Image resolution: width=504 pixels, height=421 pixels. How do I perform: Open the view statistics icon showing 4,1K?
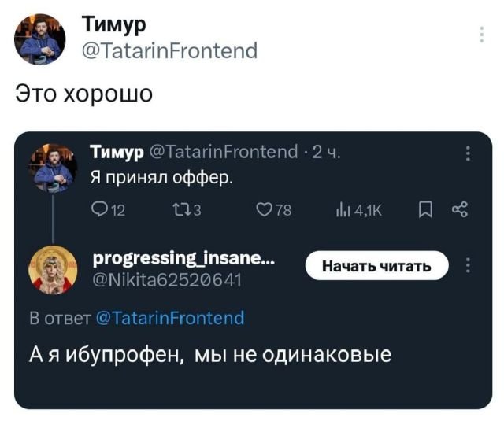343,209
